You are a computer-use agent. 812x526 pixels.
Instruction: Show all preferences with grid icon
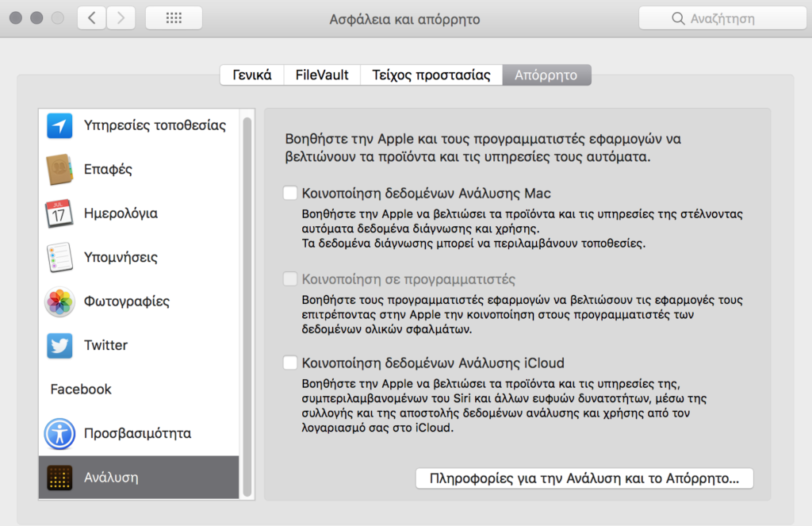(174, 18)
